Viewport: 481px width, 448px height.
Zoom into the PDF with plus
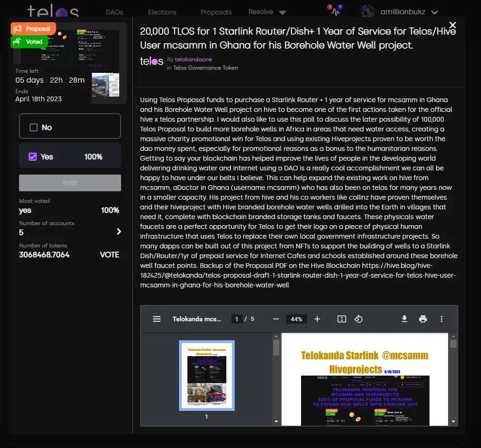tap(317, 319)
